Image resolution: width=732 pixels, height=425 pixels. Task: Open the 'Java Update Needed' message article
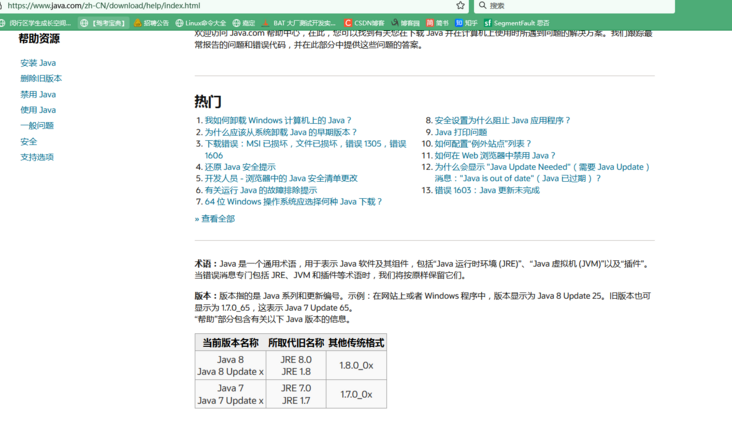tap(542, 173)
